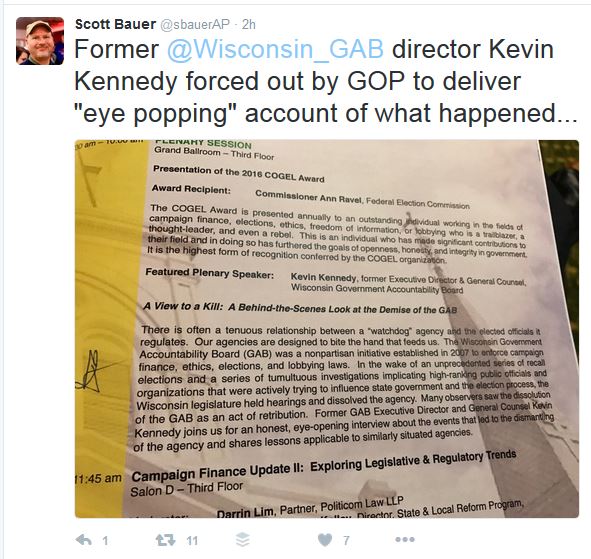This screenshot has height=559, width=591.
Task: Click the reply arrow icon
Action: 83,540
